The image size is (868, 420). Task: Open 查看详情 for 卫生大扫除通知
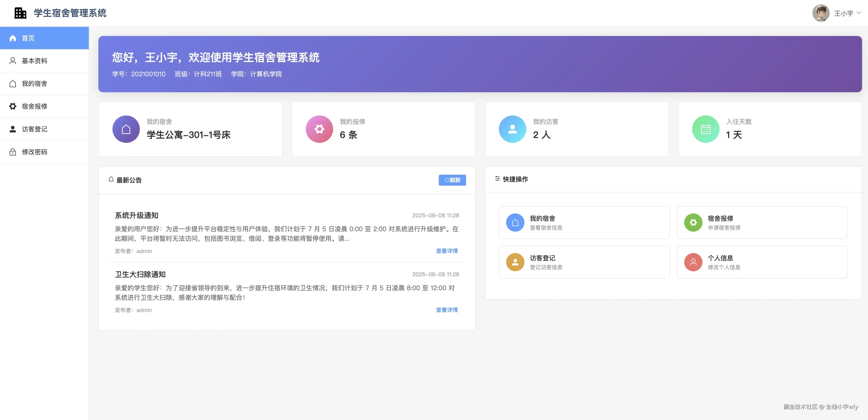click(x=447, y=310)
